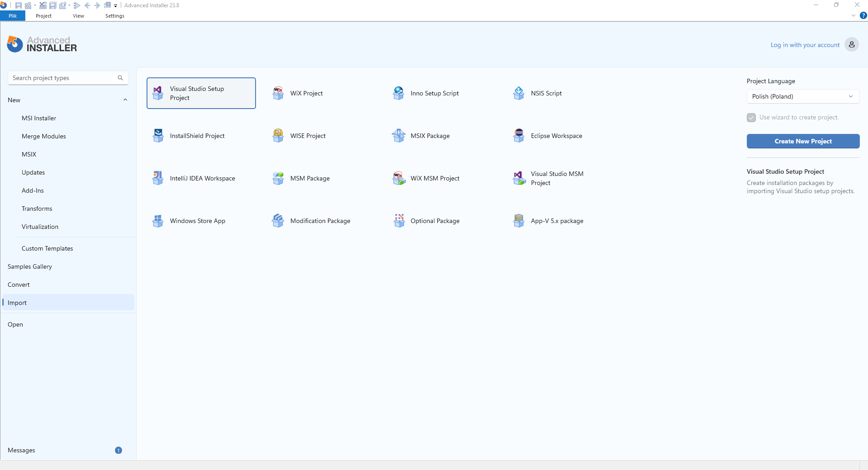
Task: Switch to the View ribbon tab
Action: click(x=78, y=16)
